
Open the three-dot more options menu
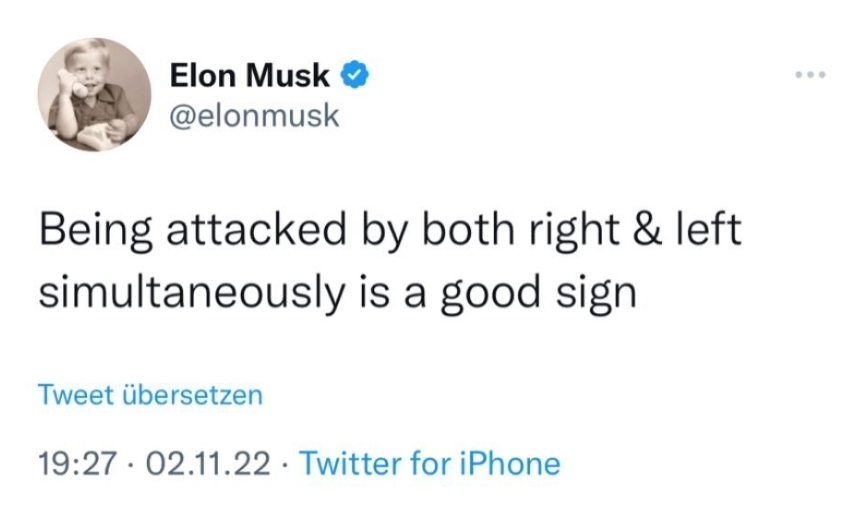pos(810,76)
